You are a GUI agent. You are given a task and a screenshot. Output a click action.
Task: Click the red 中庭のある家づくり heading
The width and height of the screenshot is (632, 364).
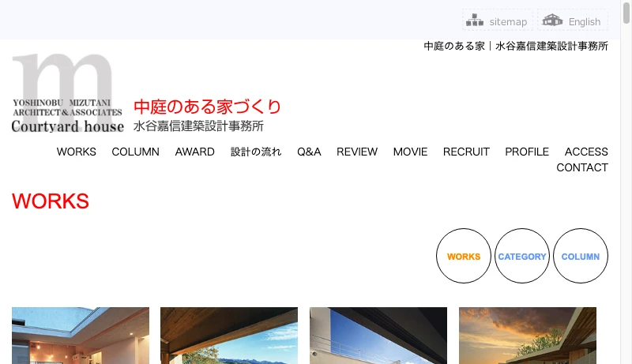(207, 107)
